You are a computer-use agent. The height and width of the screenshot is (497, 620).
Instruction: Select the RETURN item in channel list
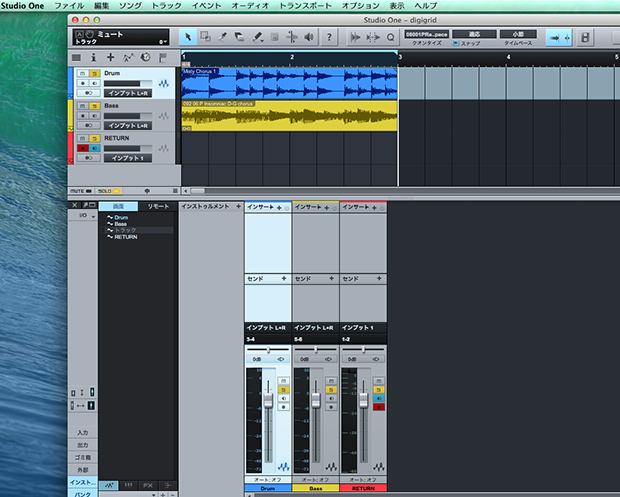[126, 237]
